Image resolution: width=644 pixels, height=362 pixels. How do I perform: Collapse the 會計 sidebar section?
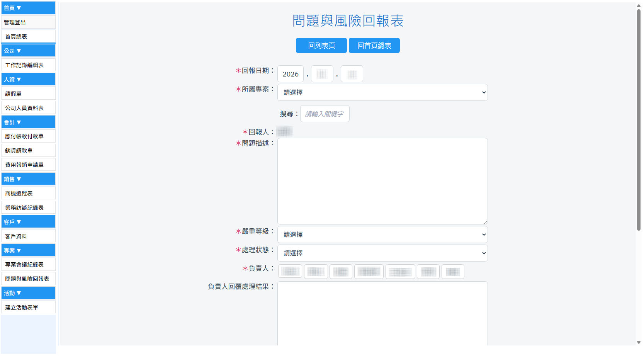pyautogui.click(x=28, y=122)
